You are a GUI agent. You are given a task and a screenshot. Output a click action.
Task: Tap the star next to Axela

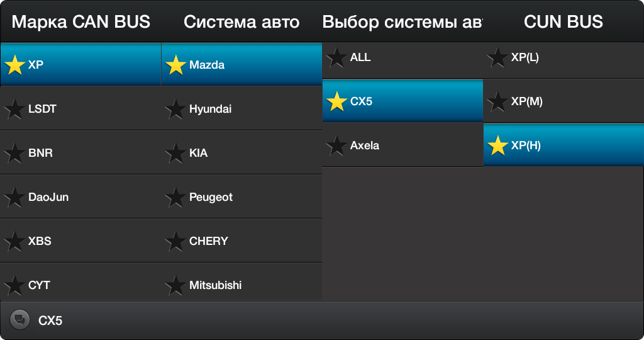click(x=336, y=145)
